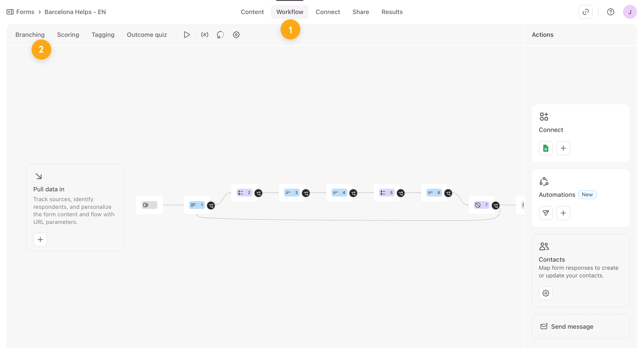Select the welcome screen node

click(149, 205)
